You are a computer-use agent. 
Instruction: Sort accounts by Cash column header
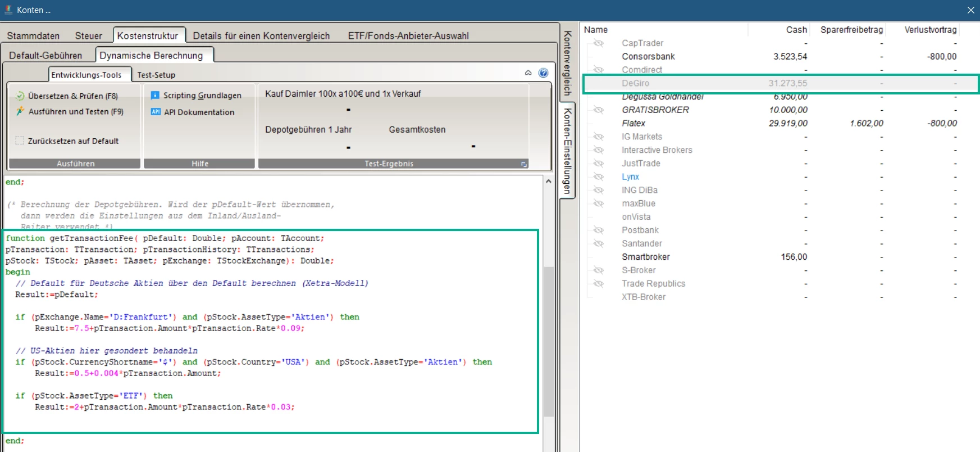tap(796, 30)
